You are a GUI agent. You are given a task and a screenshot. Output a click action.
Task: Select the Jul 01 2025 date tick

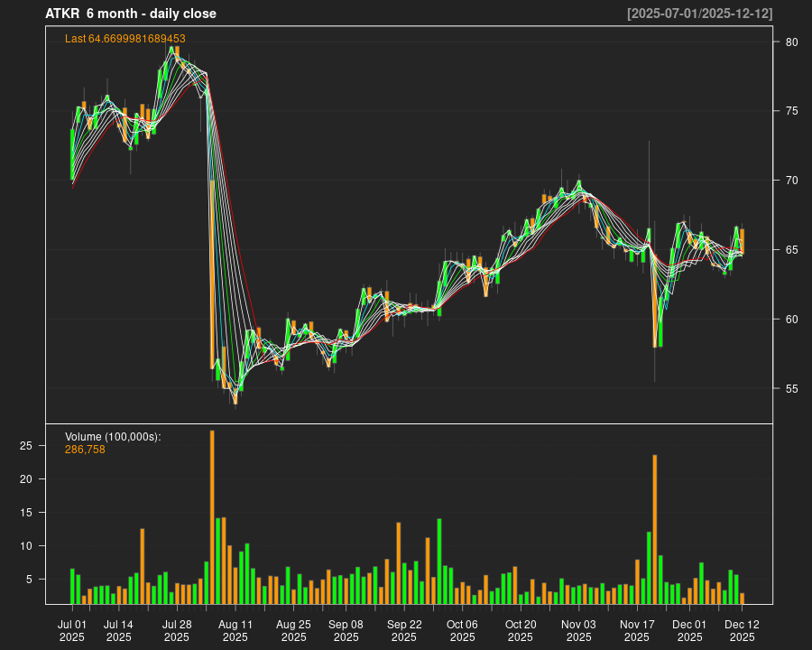pyautogui.click(x=72, y=630)
